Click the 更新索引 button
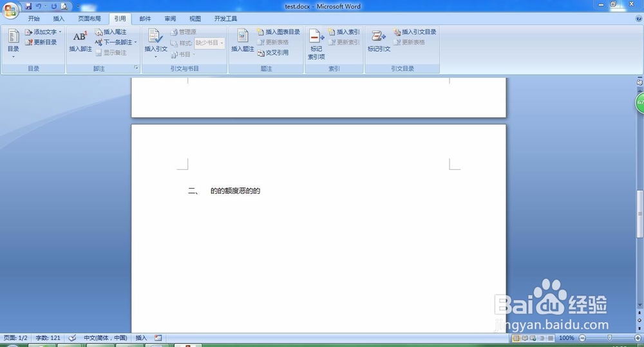Viewport: 644px width, 347px height. click(x=344, y=42)
